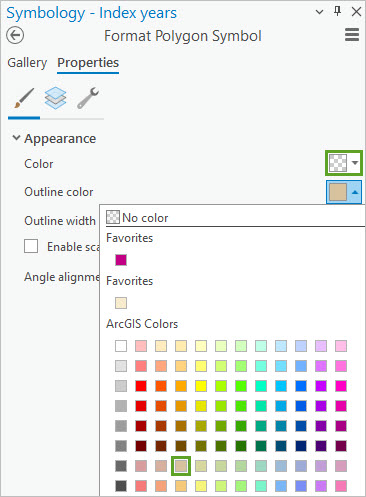Collapse the Appearance section
This screenshot has height=497, width=366.
pos(16,138)
